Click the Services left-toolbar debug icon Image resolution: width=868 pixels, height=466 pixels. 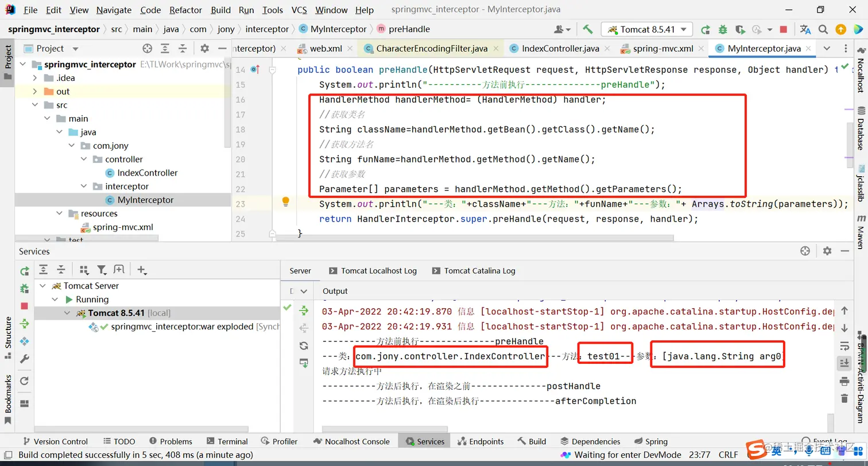pos(24,288)
